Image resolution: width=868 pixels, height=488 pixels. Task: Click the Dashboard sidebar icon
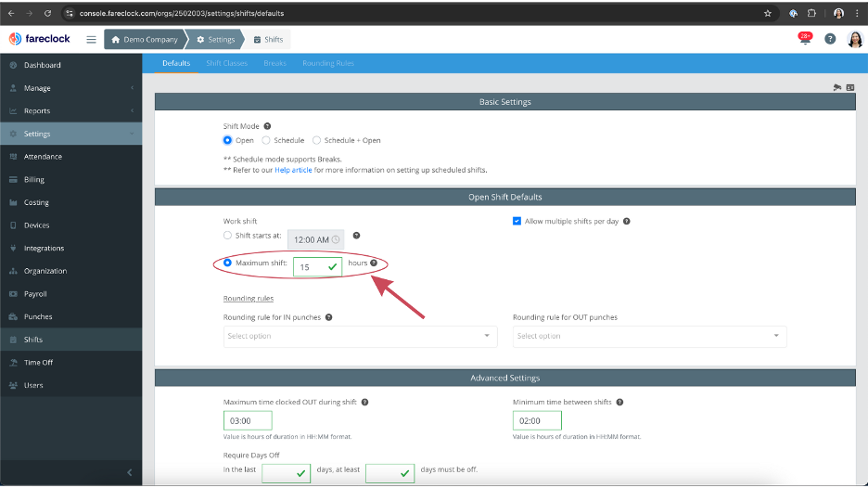(x=13, y=65)
